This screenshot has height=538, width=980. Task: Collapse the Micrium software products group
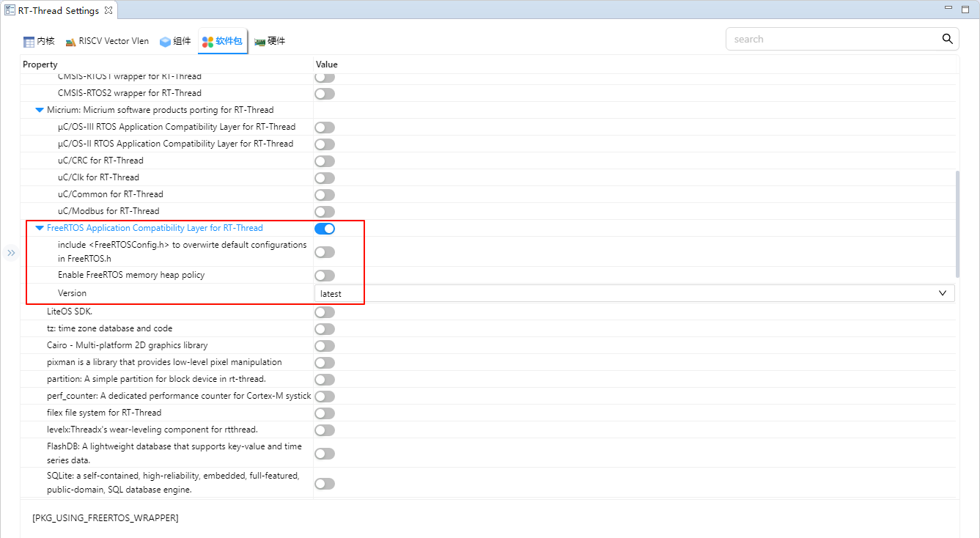40,110
